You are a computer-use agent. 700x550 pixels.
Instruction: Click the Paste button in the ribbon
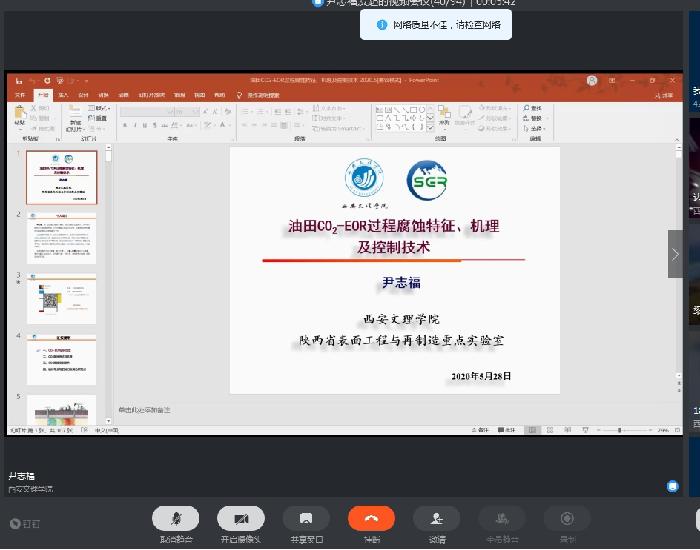pos(21,119)
